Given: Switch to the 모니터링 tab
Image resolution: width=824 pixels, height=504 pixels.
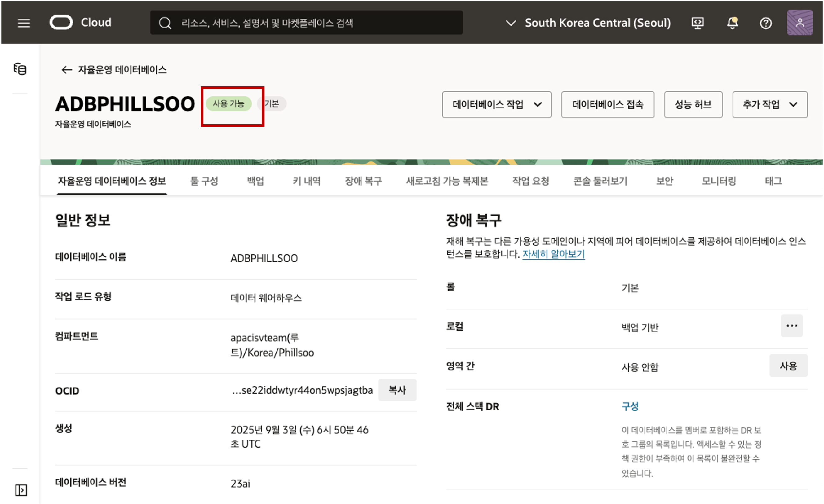Looking at the screenshot, I should tap(719, 181).
